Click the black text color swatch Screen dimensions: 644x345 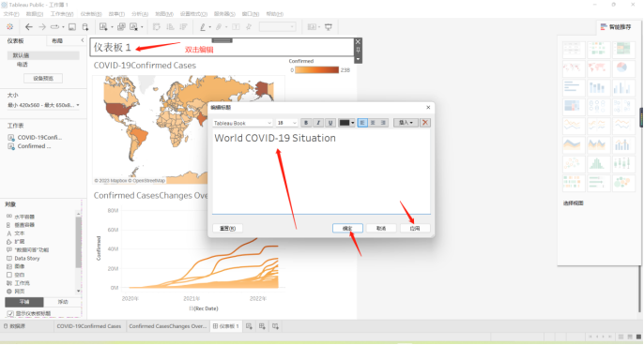(345, 123)
